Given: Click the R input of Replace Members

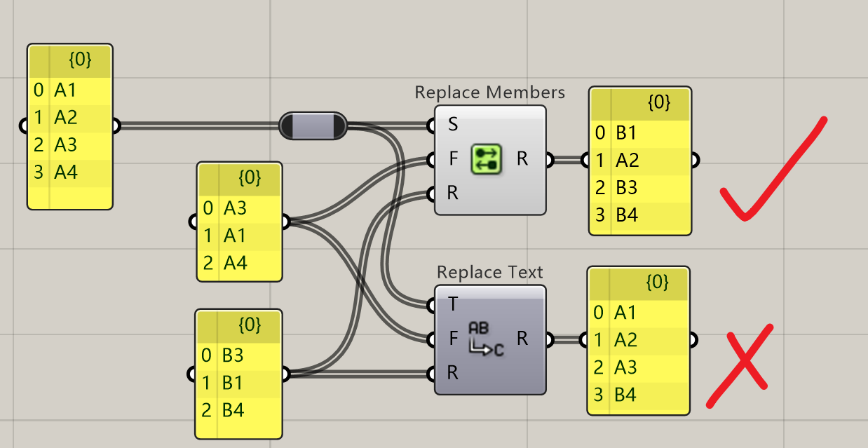Looking at the screenshot, I should 452,193.
